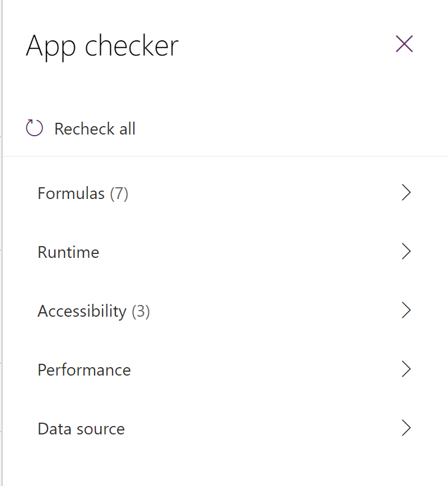Open the Data source results list
Viewport: 448px width, 486px height.
click(x=81, y=428)
